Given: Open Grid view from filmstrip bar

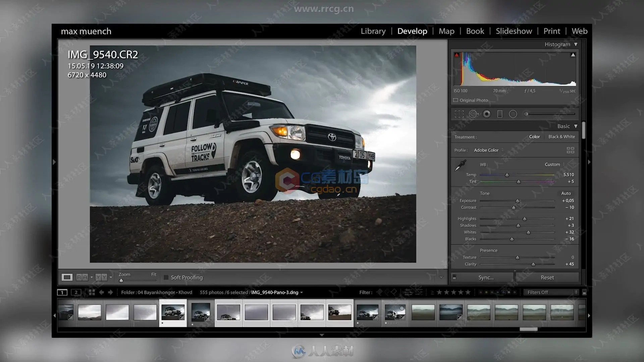Looking at the screenshot, I should click(x=92, y=292).
